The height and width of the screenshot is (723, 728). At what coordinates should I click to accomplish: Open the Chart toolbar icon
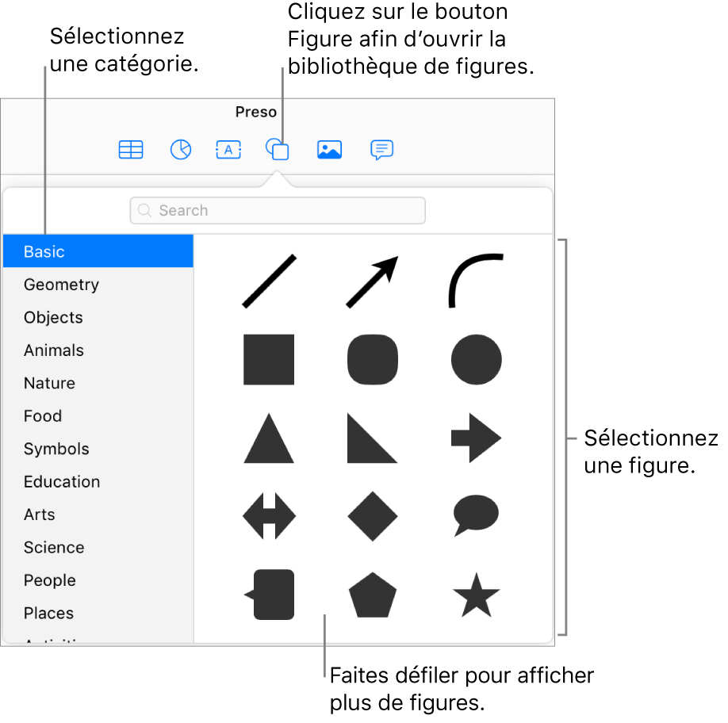pos(181,149)
